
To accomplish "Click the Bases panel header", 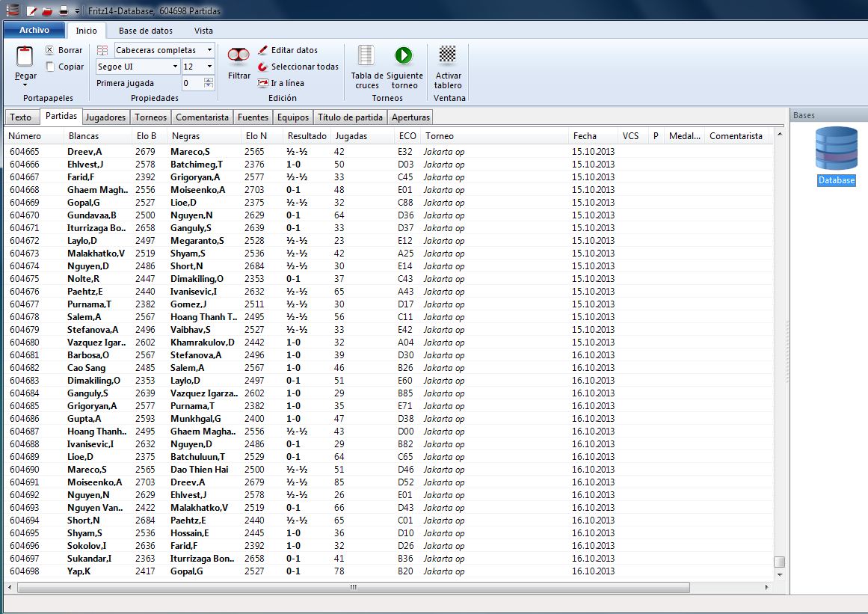I will coord(828,115).
